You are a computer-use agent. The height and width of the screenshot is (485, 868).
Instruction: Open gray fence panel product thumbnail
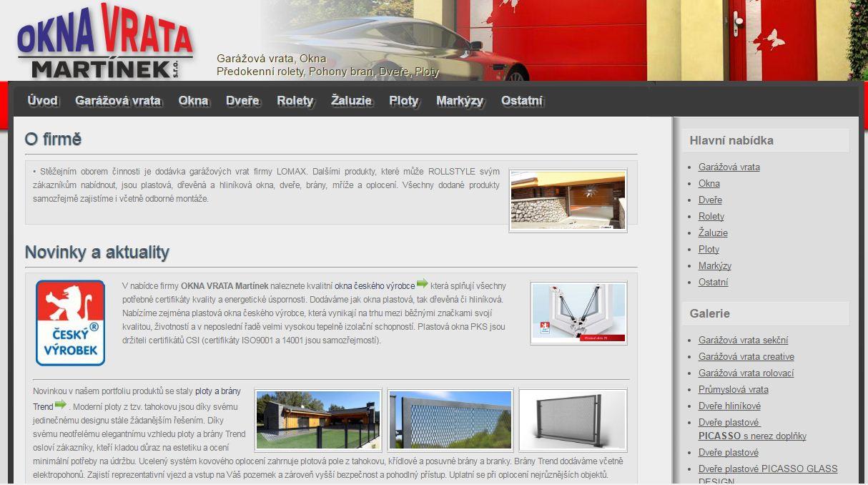573,420
